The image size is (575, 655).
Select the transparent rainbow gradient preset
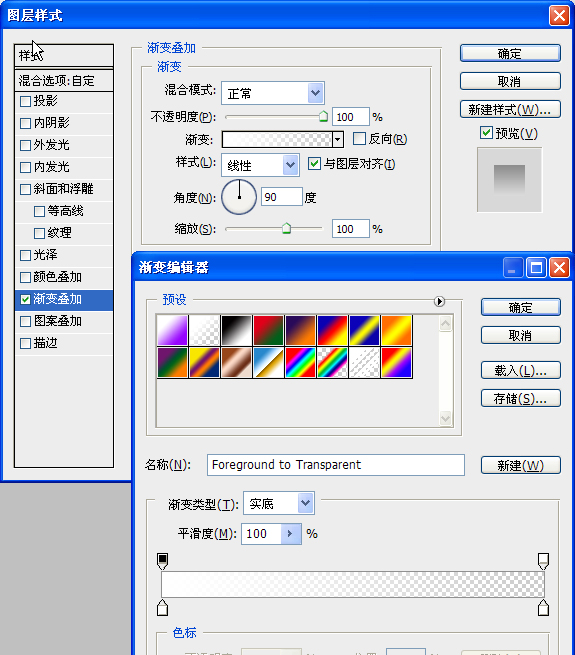pyautogui.click(x=333, y=363)
